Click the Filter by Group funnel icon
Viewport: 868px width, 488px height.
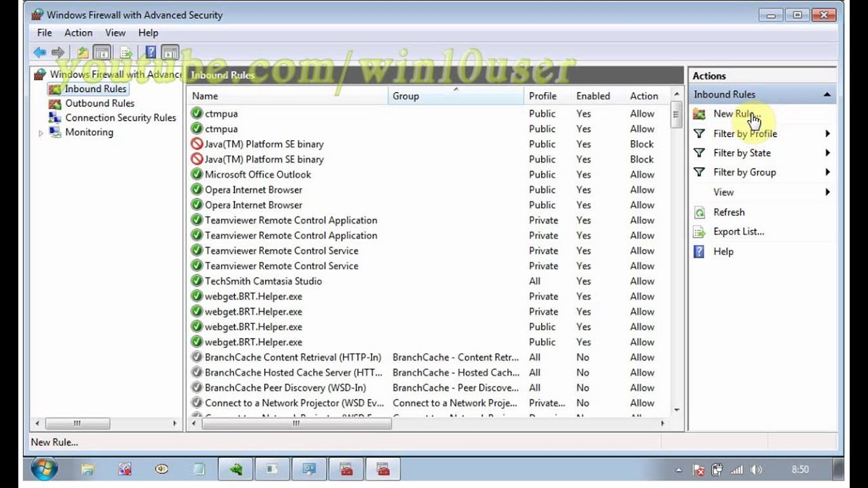click(x=699, y=172)
